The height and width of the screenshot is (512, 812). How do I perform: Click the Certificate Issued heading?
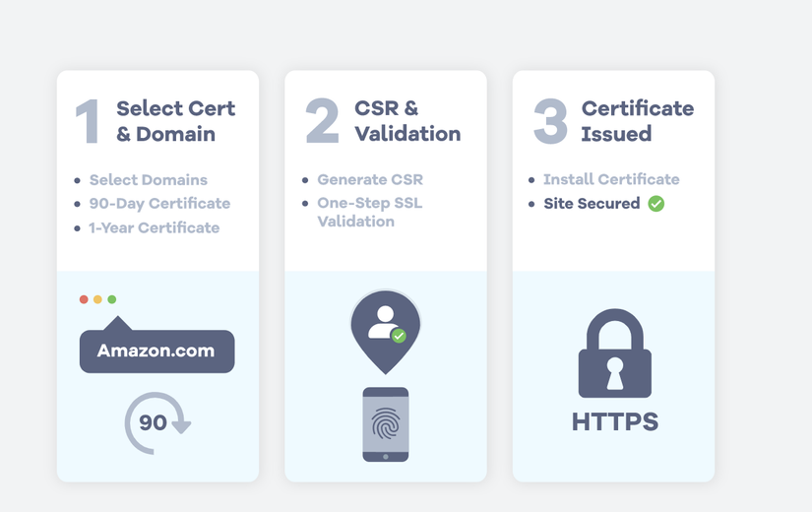(637, 121)
